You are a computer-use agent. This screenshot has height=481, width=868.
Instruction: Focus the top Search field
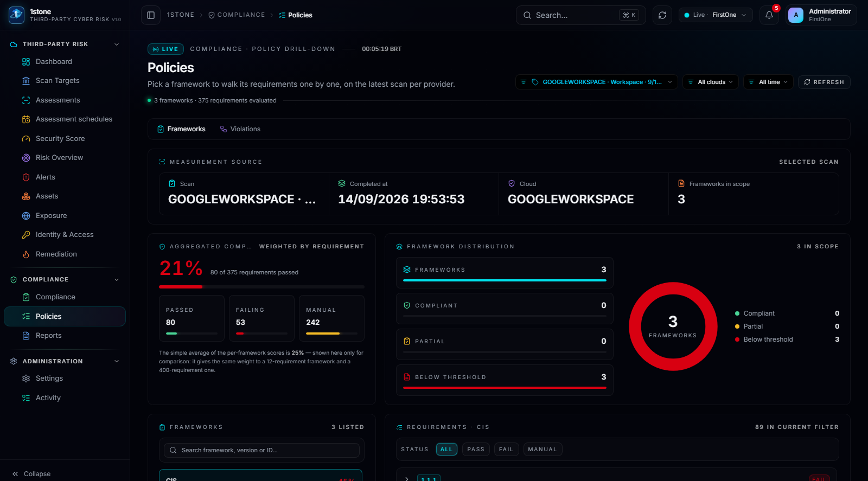click(581, 15)
